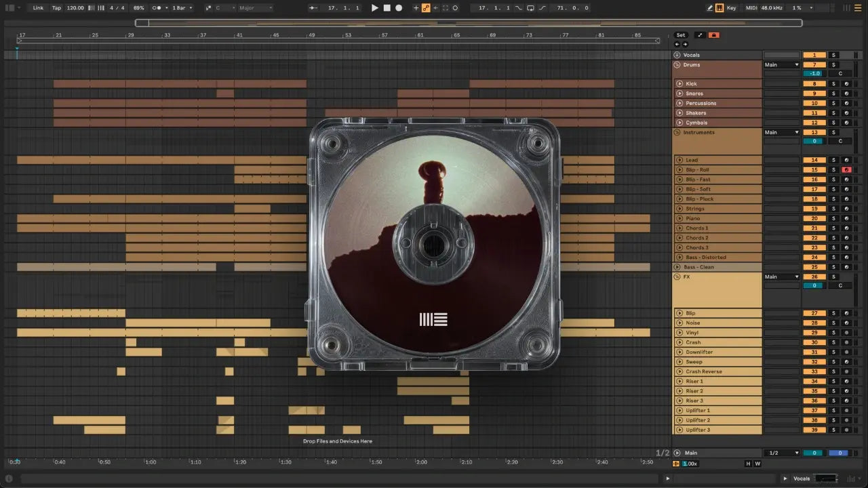The height and width of the screenshot is (488, 868).
Task: Toggle the Loop switch in the transport bar
Action: (x=530, y=8)
